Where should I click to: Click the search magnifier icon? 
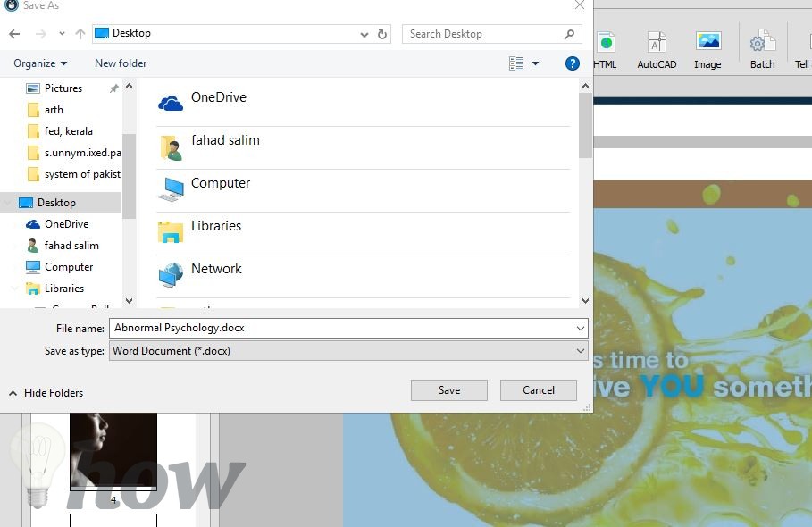pos(569,34)
